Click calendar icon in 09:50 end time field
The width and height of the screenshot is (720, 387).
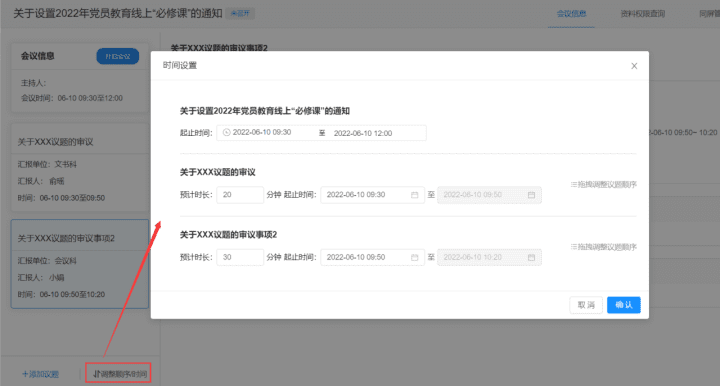(531, 195)
